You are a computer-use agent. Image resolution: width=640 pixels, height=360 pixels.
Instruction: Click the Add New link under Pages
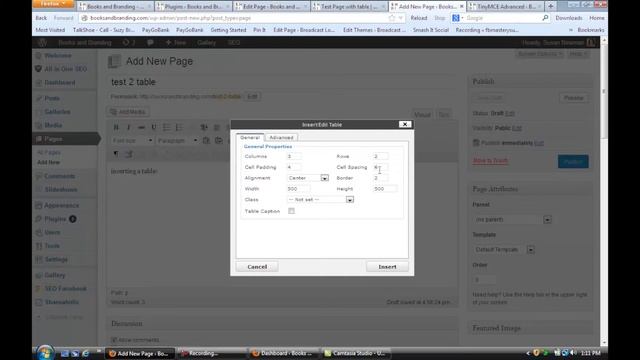coord(48,162)
